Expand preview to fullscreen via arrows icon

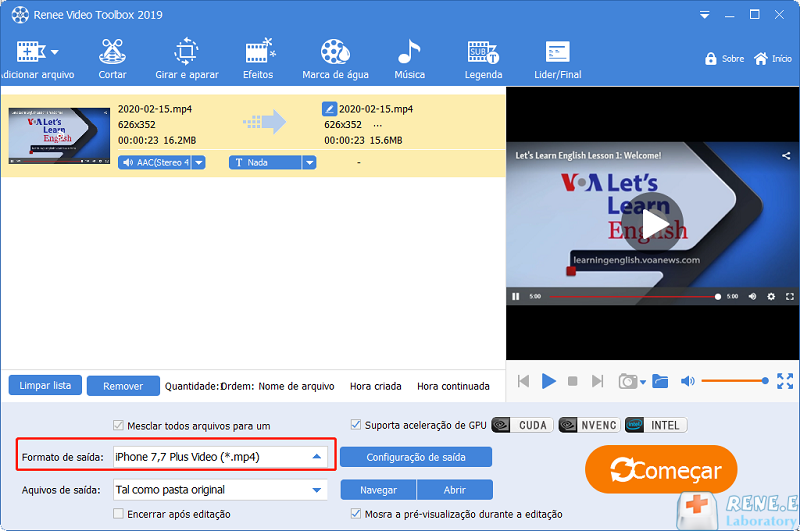tap(785, 381)
